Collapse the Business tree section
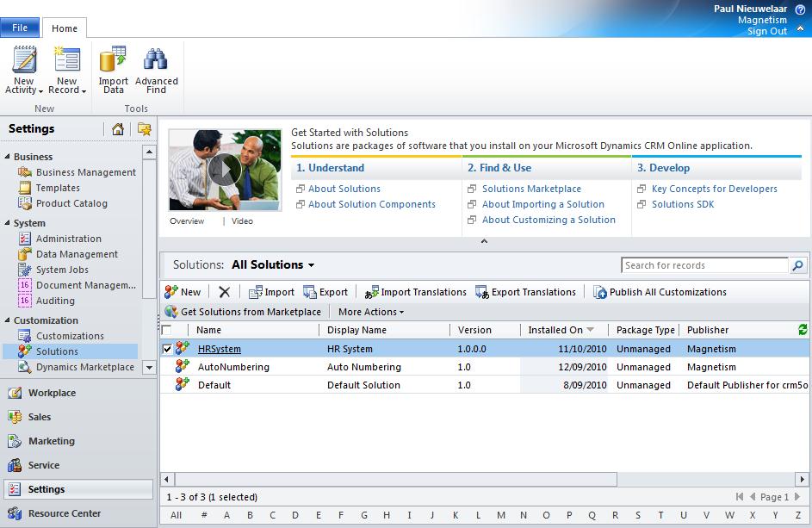The height and width of the screenshot is (528, 812). click(x=7, y=156)
